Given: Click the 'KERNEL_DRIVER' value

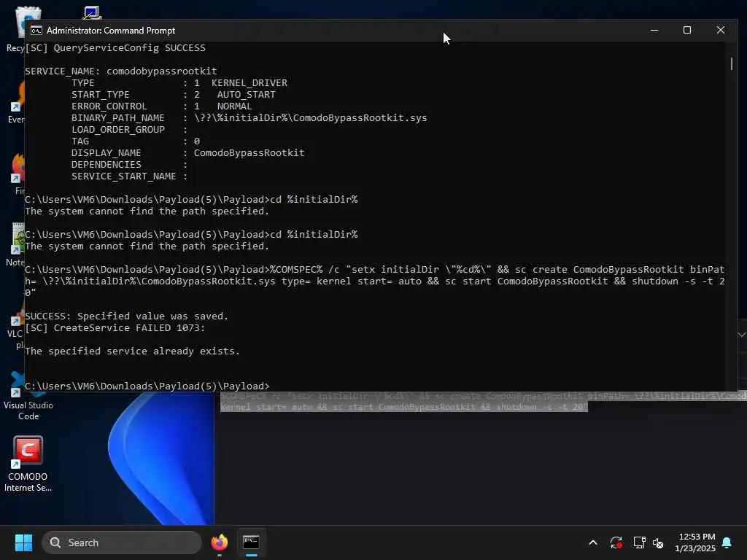Looking at the screenshot, I should click(249, 83).
